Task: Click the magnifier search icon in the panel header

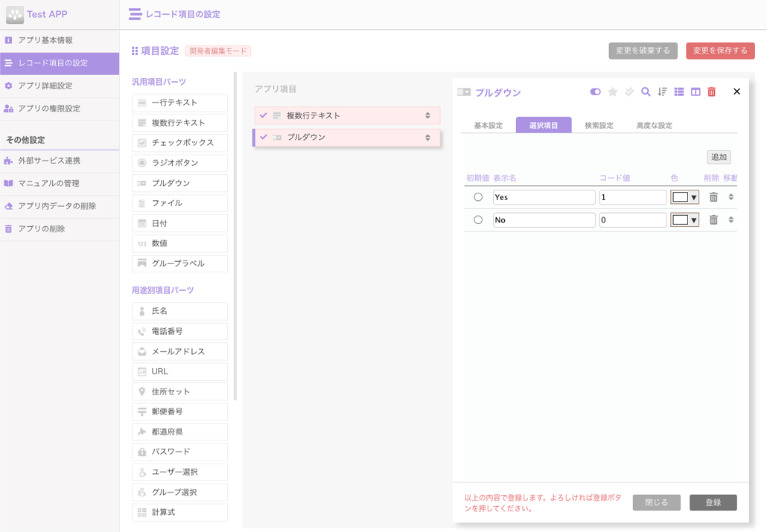Action: [x=646, y=92]
